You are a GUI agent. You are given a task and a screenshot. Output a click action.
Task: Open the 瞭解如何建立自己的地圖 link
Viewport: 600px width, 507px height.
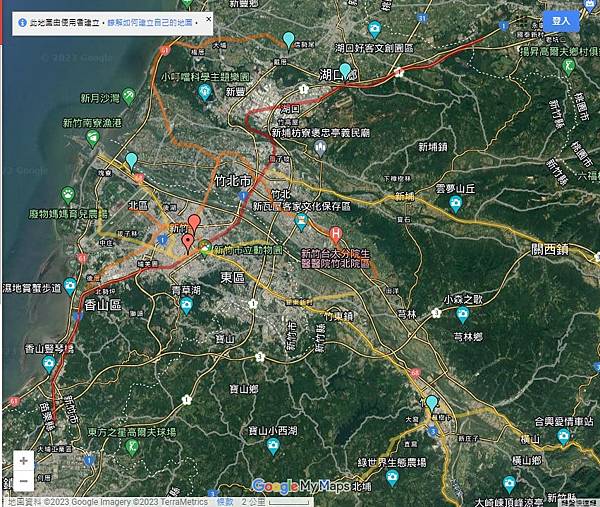coord(150,23)
